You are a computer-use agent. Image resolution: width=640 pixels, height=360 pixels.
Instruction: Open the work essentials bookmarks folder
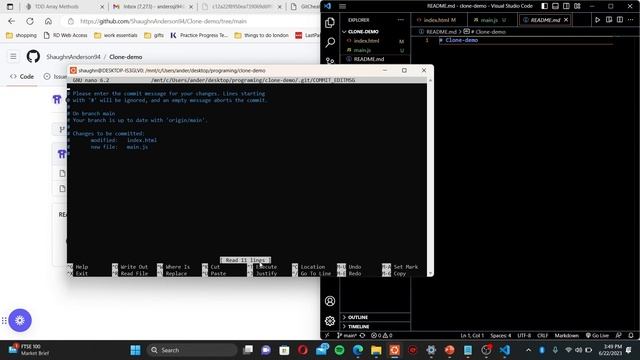click(116, 36)
